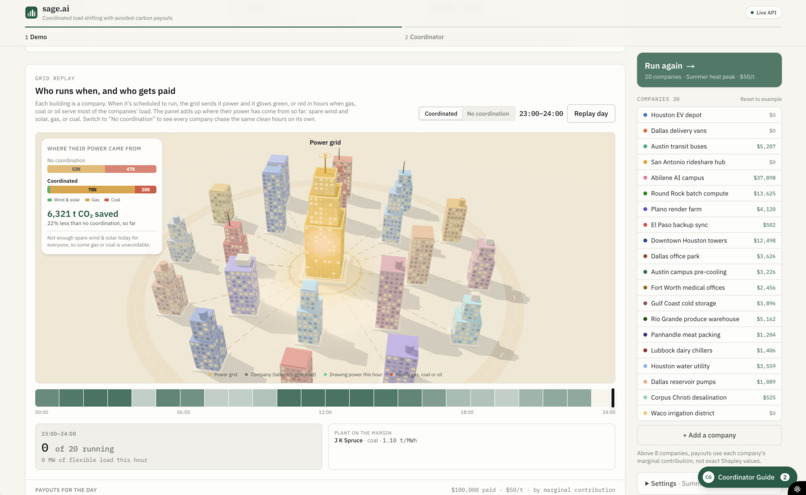Switch to the Demo tab
The image size is (806, 495).
tap(36, 37)
